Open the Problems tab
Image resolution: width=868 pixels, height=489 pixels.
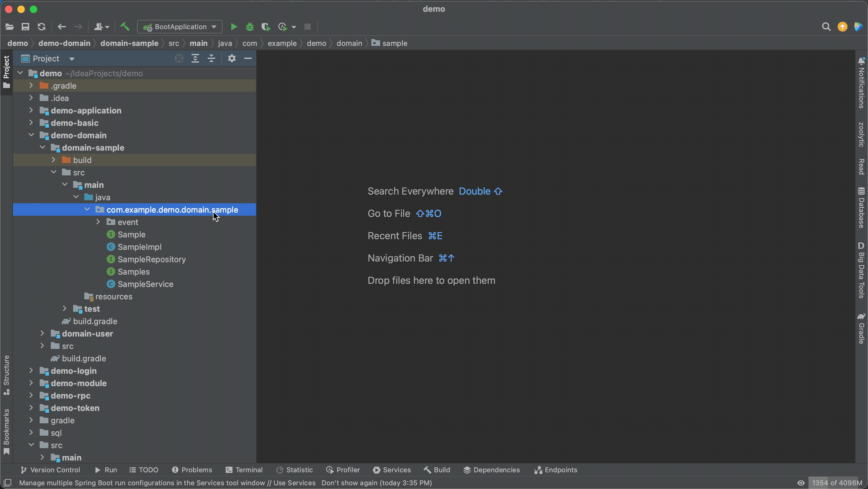pyautogui.click(x=192, y=470)
